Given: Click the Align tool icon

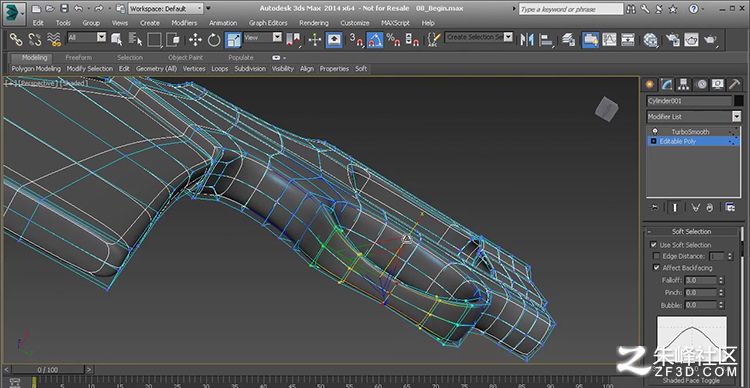Looking at the screenshot, I should pos(546,40).
